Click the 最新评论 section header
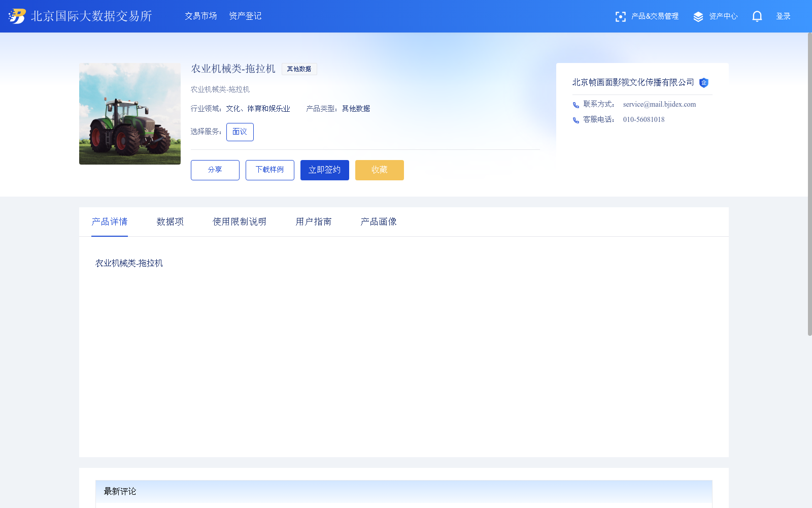The image size is (812, 508). 404,492
